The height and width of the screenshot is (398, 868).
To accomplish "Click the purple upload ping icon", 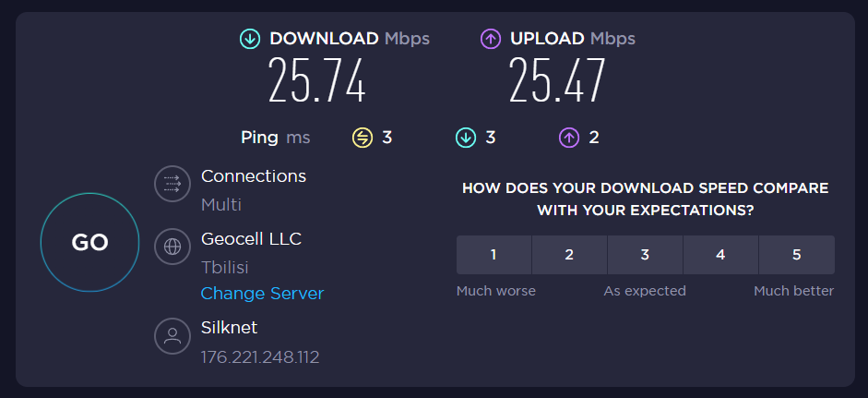I will coord(568,138).
